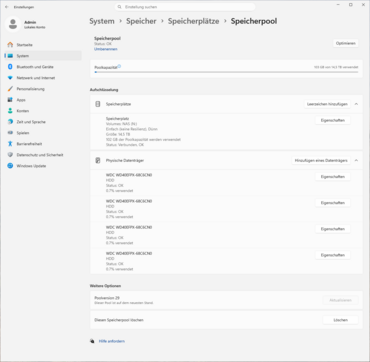Open the Personalisierung brush icon
Viewport: 370px width, 362px height.
[x=10, y=89]
